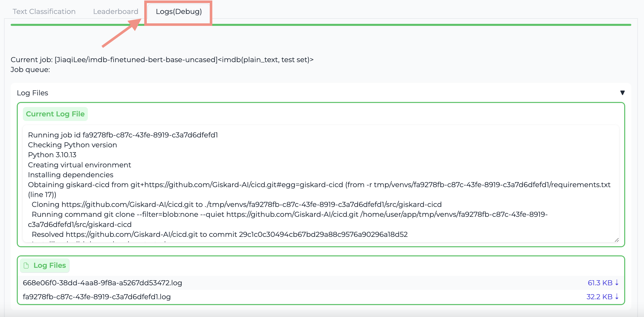Click the 'Installing dependencies' log line
The height and width of the screenshot is (317, 644).
71,175
